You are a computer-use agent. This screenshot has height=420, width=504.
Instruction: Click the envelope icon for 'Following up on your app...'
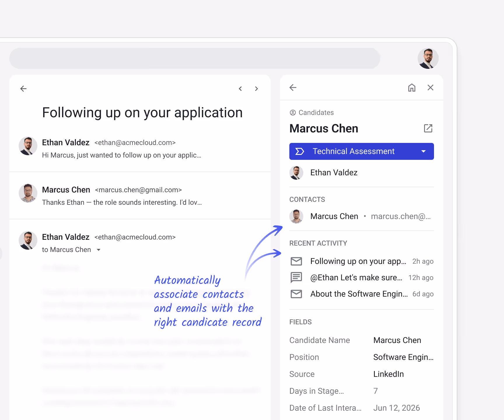pyautogui.click(x=296, y=261)
